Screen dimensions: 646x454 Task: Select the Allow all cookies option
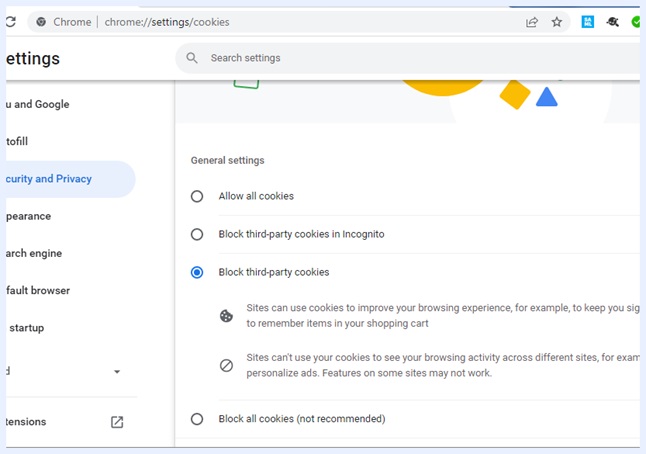[x=197, y=196]
